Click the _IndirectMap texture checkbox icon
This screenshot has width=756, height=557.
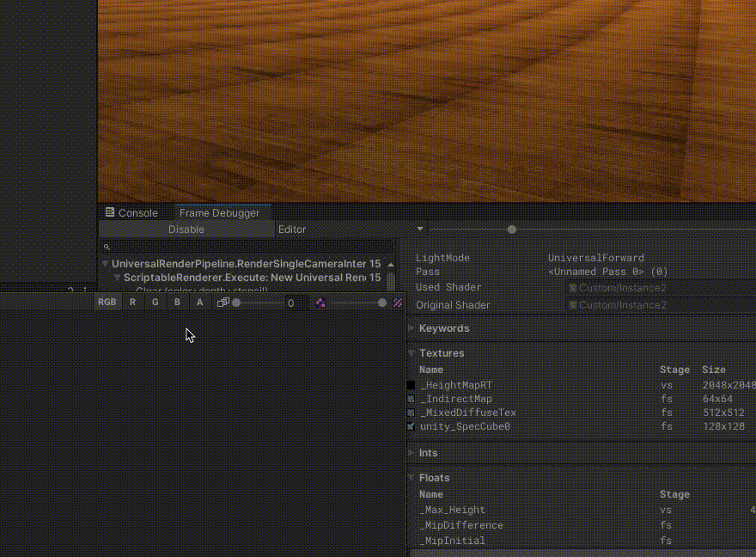410,398
